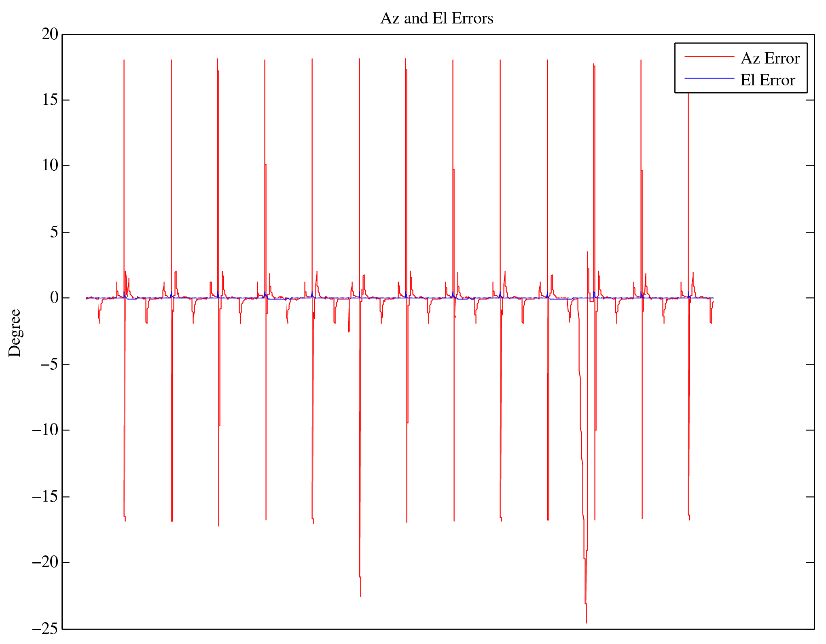Click the red spike bottom near −22.5

(x=360, y=595)
